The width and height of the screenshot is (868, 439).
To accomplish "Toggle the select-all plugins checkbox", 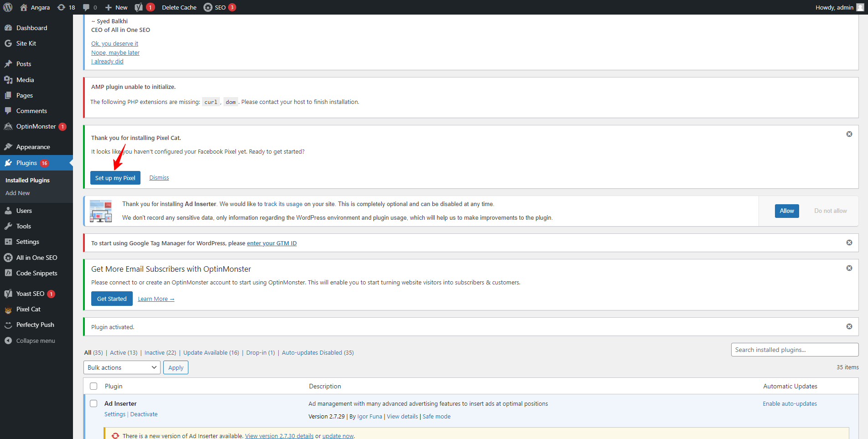I will (x=94, y=386).
